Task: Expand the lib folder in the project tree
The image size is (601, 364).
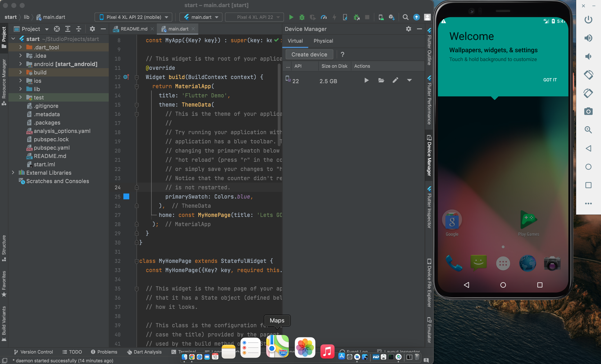Action: tap(20, 89)
